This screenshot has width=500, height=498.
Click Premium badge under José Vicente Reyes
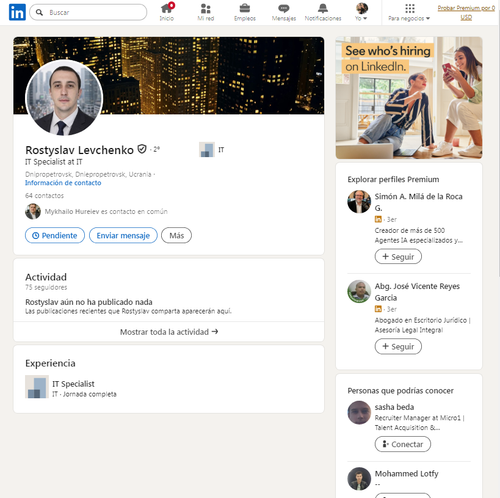pos(378,309)
